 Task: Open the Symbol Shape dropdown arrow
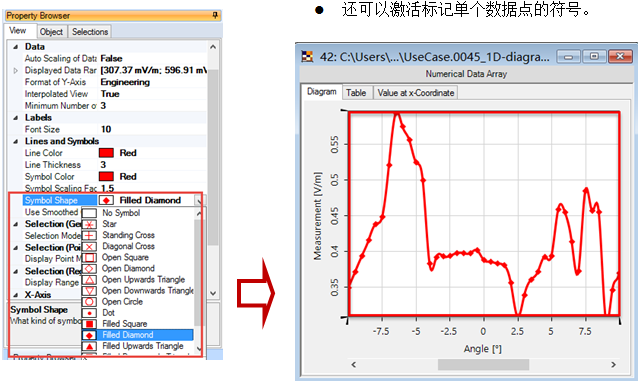click(x=199, y=201)
